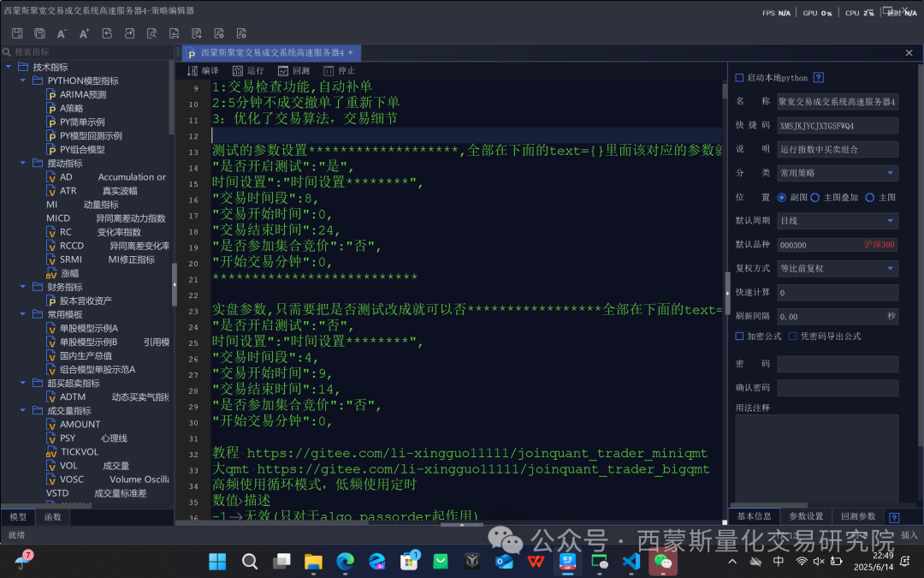
Task: Tick the 凭密码导出公式 checkbox
Action: coord(793,337)
